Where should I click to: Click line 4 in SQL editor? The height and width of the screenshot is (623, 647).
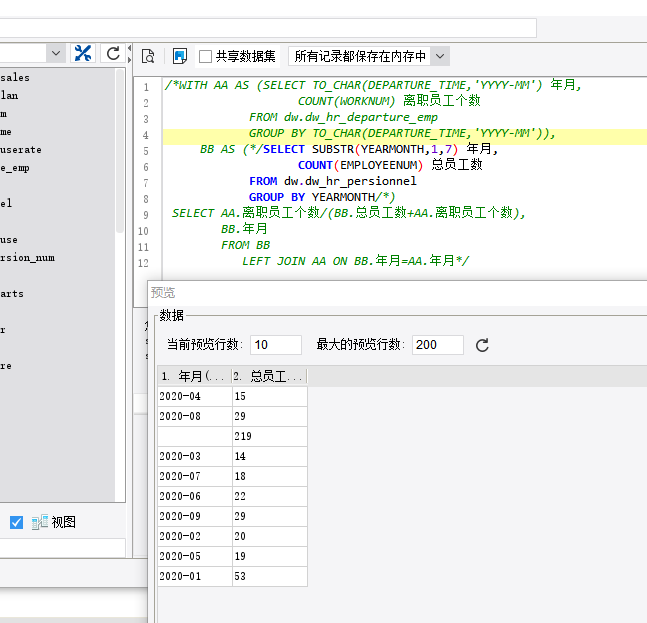pyautogui.click(x=400, y=133)
